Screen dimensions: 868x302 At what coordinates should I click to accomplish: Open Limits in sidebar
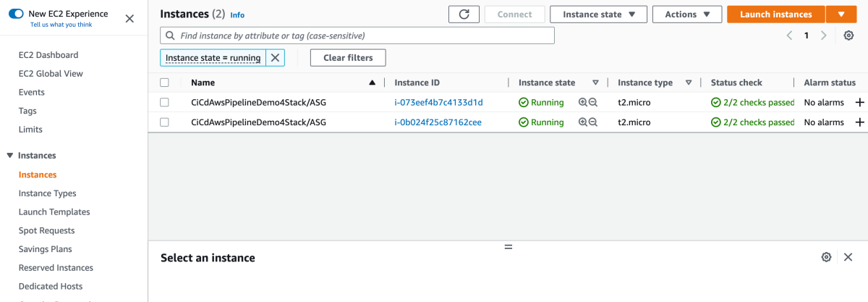[x=30, y=130]
